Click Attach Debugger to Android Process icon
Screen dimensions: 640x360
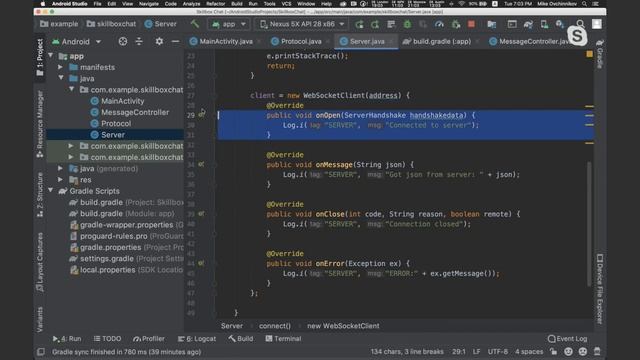456,24
